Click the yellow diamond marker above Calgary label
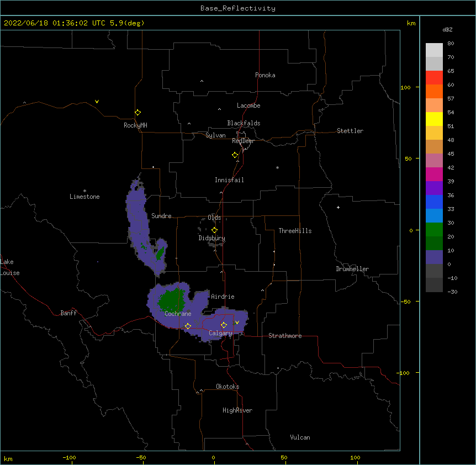 tap(224, 325)
